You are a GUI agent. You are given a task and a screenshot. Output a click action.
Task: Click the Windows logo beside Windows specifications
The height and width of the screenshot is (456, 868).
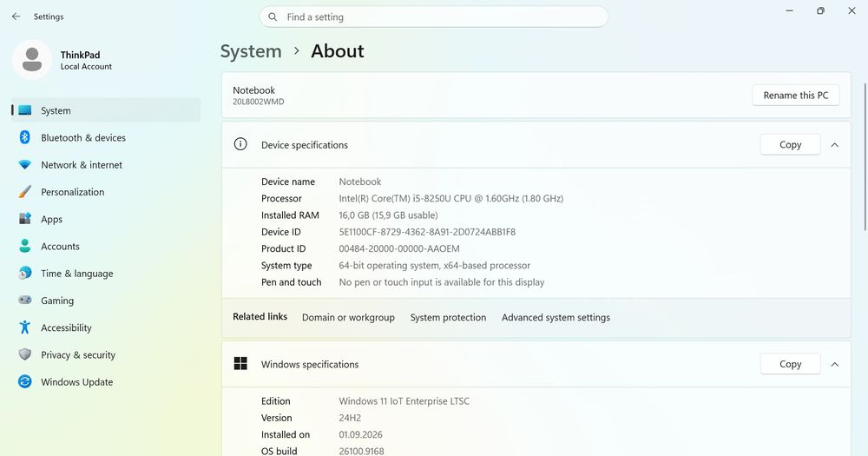(x=240, y=363)
